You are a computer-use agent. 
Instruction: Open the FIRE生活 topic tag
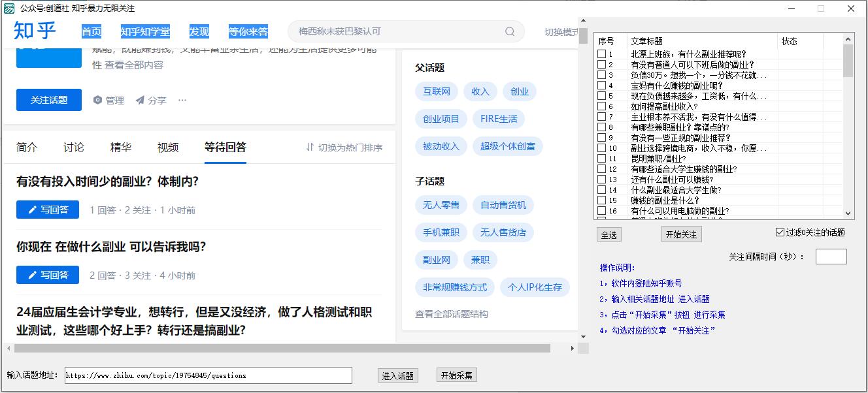pos(499,119)
